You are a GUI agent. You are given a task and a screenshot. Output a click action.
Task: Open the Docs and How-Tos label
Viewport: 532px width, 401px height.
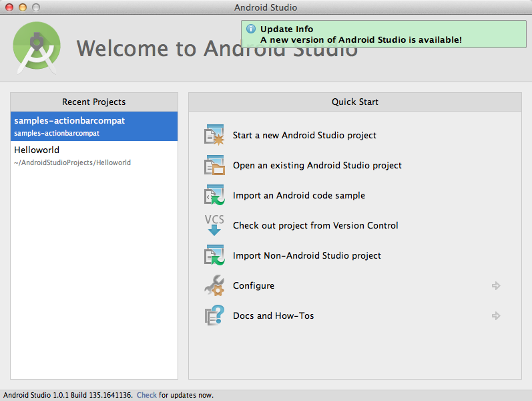click(x=273, y=315)
